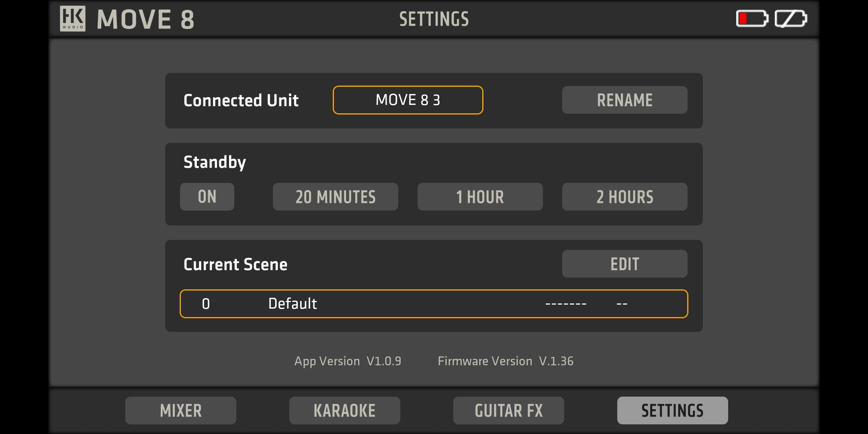Switch to the MIXER tab
The width and height of the screenshot is (868, 434).
click(181, 410)
